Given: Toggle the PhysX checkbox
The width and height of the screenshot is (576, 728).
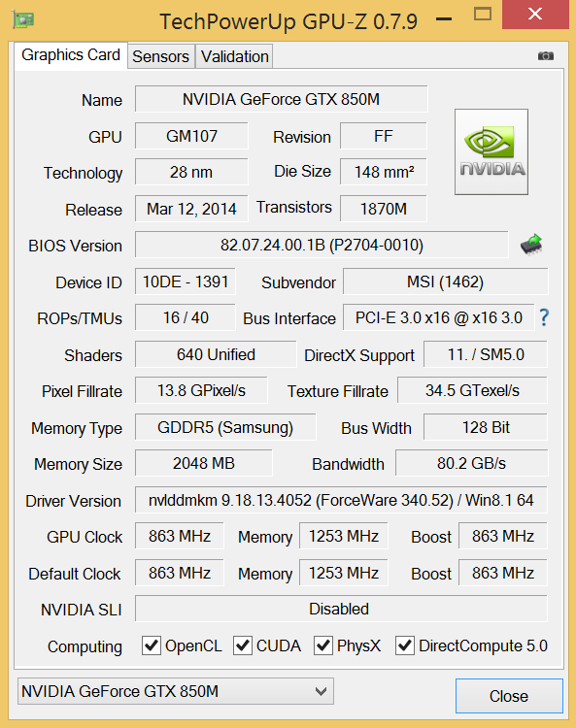Looking at the screenshot, I should click(323, 645).
